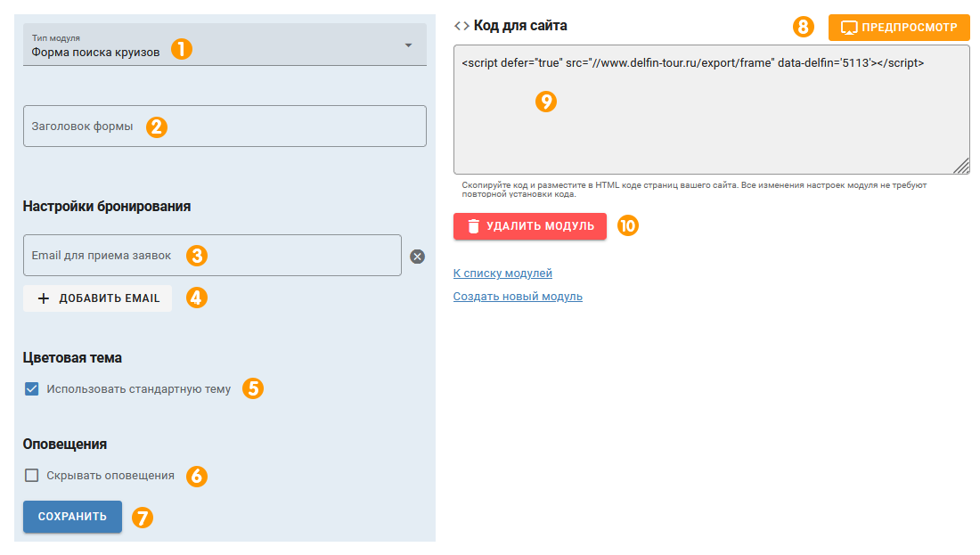
Task: Enable the Скрывать оповещения checkbox
Action: pyautogui.click(x=32, y=476)
